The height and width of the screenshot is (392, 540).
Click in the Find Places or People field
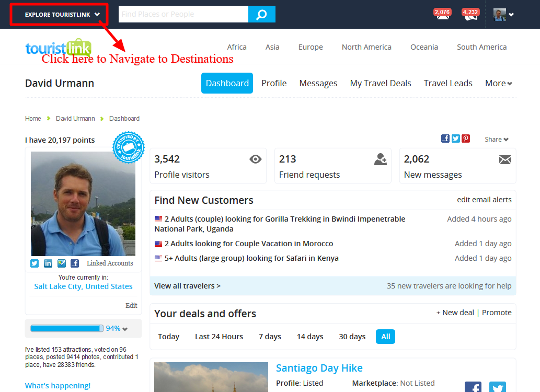point(183,14)
